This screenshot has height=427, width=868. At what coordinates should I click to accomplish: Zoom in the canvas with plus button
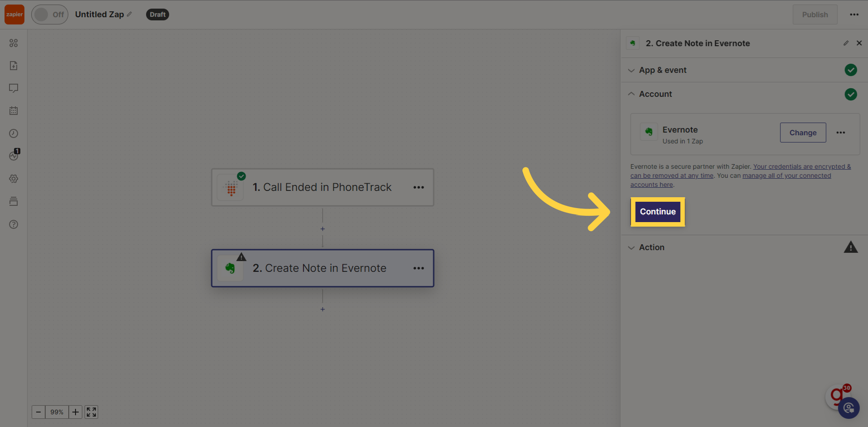76,412
